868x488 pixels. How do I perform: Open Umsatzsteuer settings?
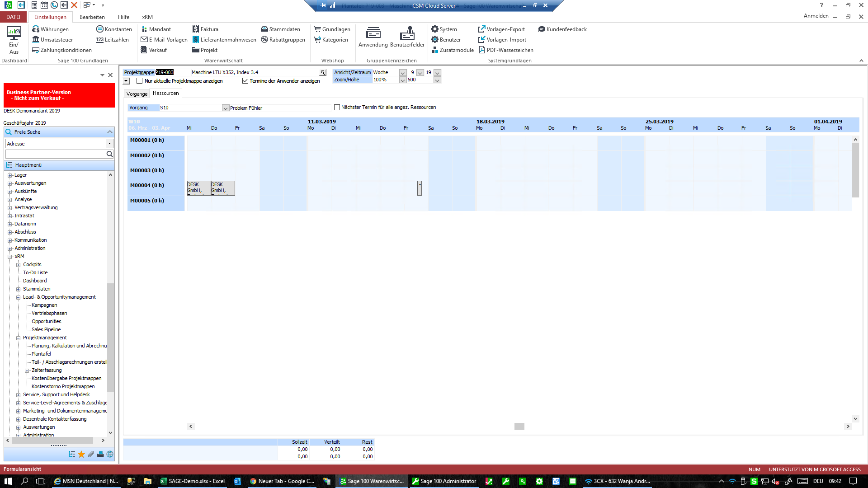tap(52, 40)
